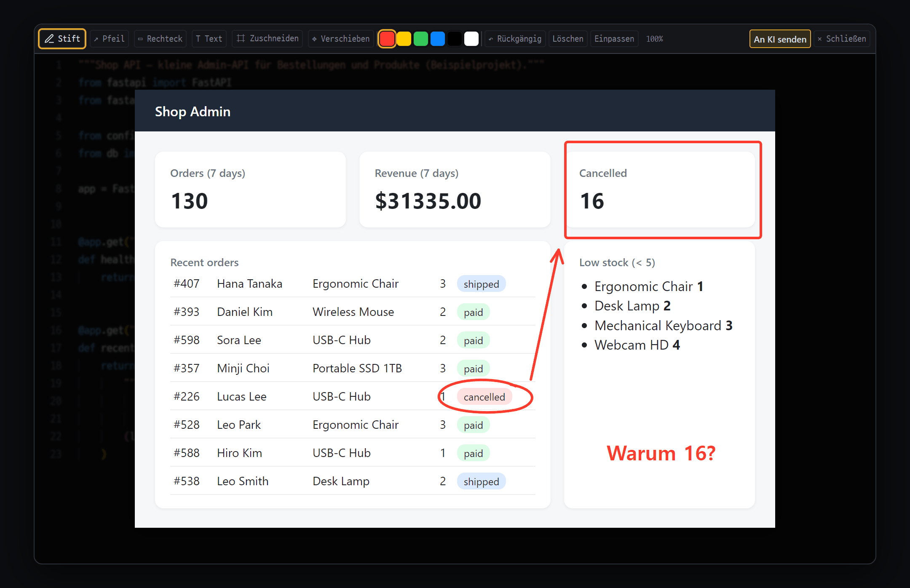The image size is (910, 588).
Task: Click the Low stock (< 5) heading
Action: (x=617, y=262)
